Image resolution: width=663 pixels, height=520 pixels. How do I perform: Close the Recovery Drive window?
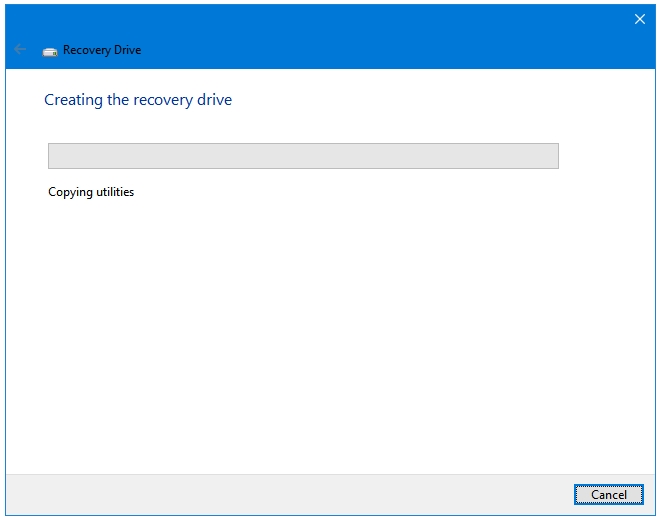639,19
